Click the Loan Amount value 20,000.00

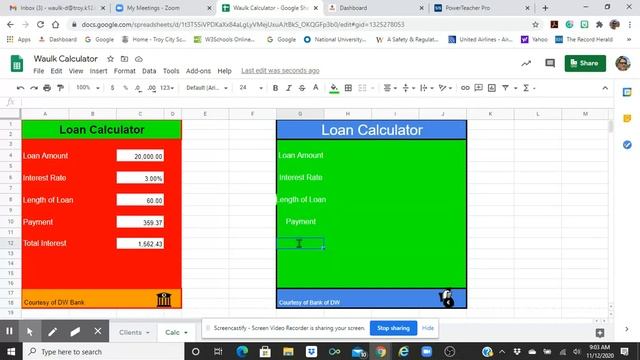pyautogui.click(x=140, y=156)
